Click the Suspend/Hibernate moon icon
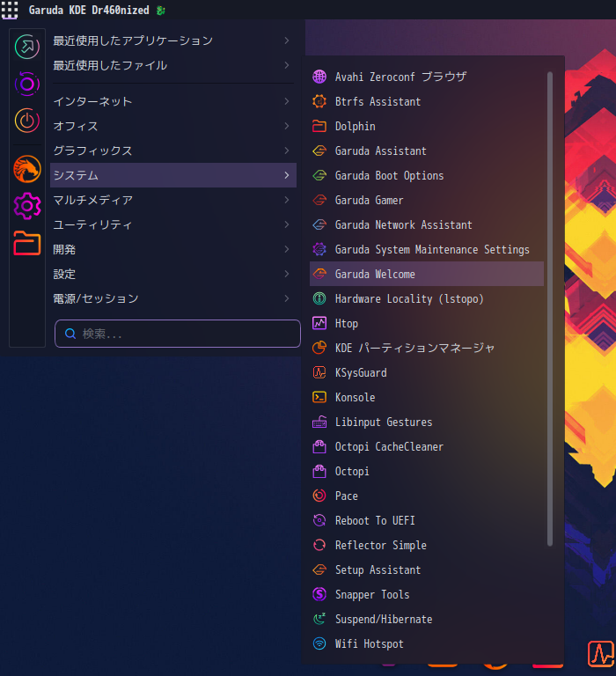 (319, 619)
